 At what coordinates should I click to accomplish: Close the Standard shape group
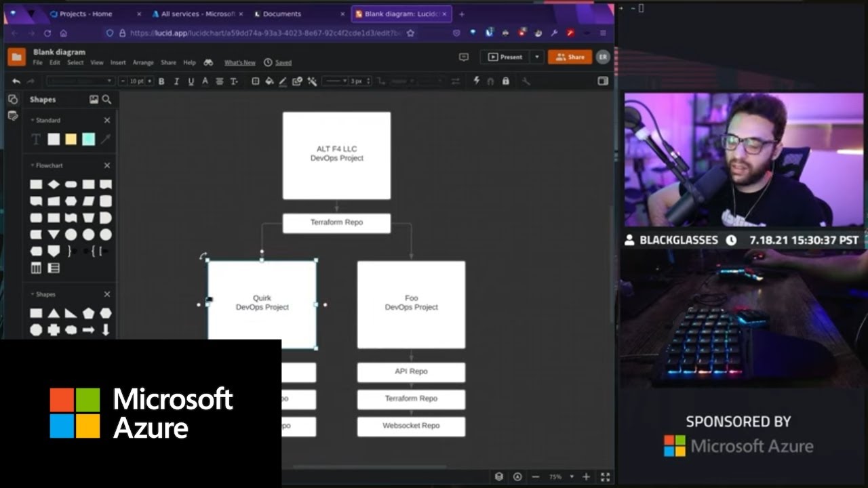[106, 120]
